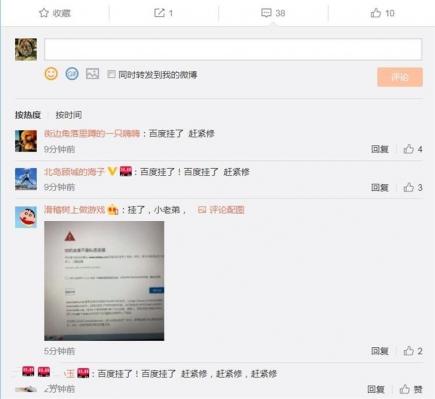
Task: Sort comments by 按热度
Action: (28, 115)
